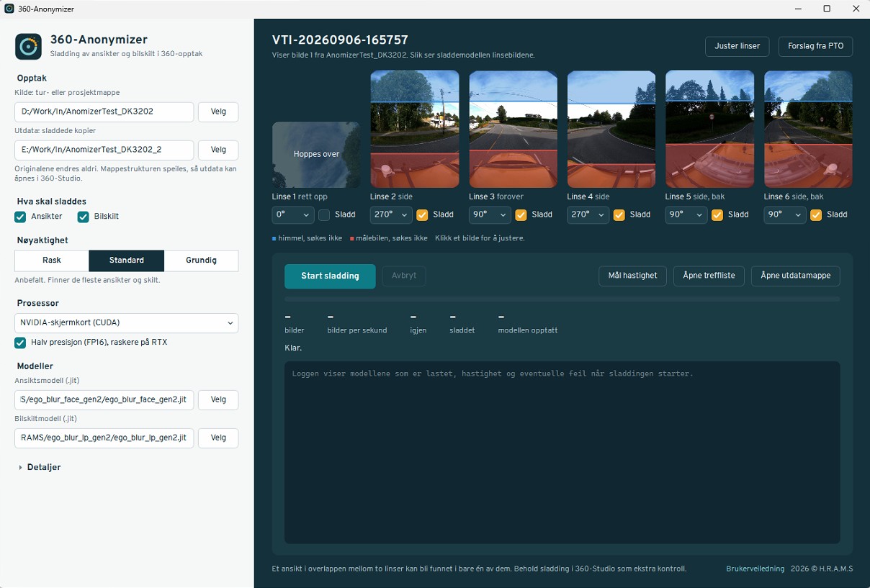Disable the Sladd checkbox for Linse 4
The image size is (870, 588).
[x=619, y=214]
